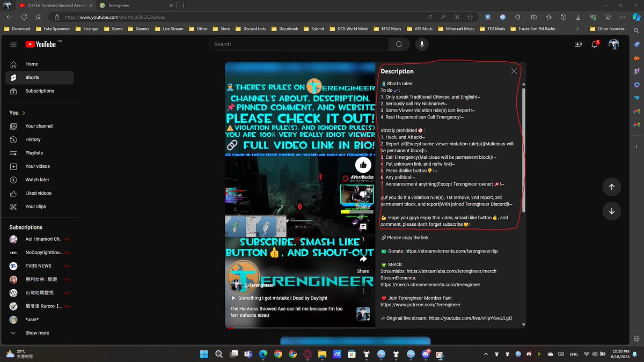The image size is (644, 362).
Task: Open a new browser tab
Action: point(184,5)
